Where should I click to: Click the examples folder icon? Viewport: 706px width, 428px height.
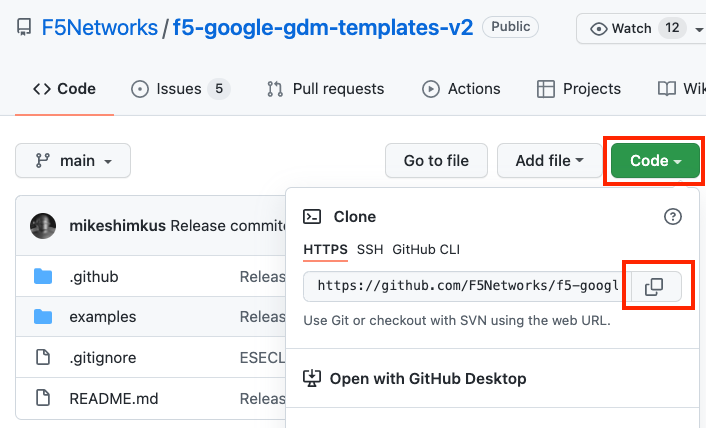pyautogui.click(x=43, y=317)
